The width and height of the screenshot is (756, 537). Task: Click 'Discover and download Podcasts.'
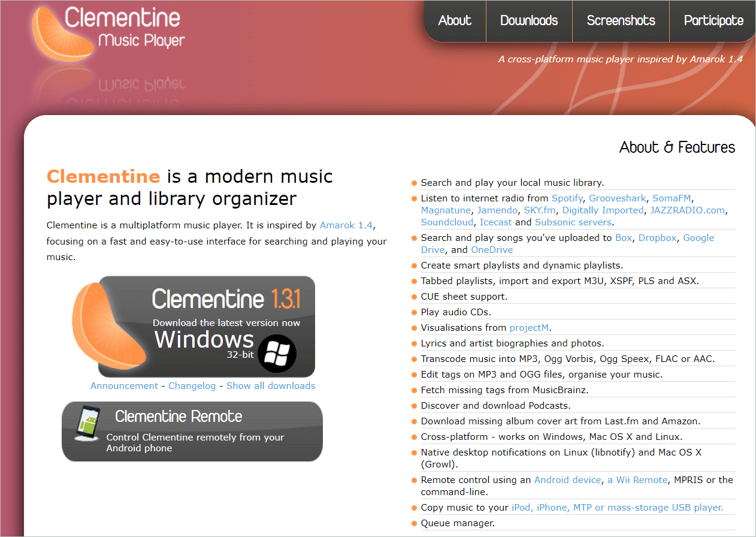tap(495, 406)
